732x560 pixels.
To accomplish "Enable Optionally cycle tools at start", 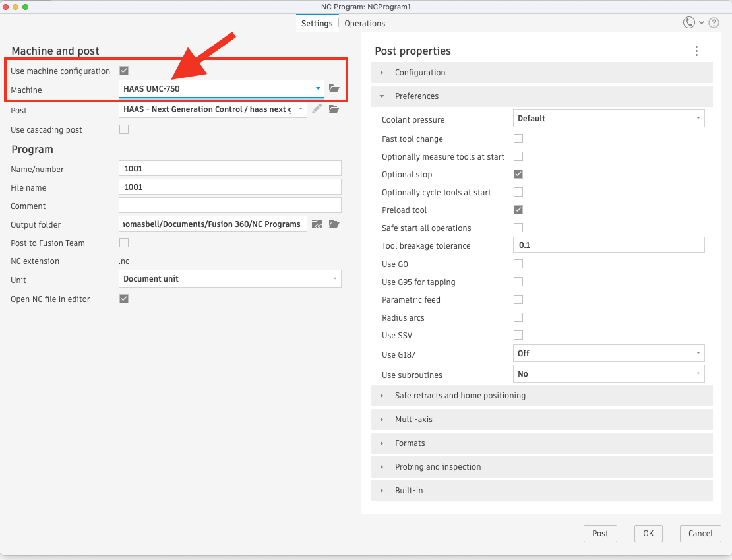I will pyautogui.click(x=518, y=192).
